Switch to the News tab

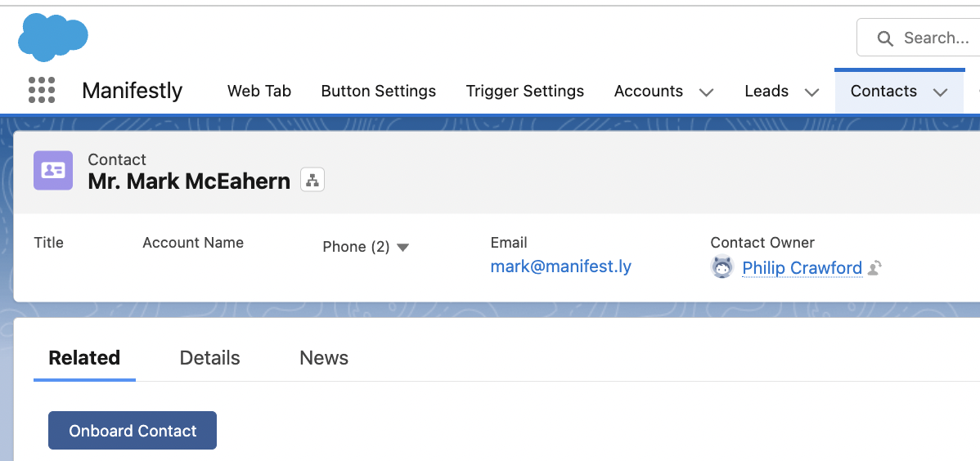[324, 358]
